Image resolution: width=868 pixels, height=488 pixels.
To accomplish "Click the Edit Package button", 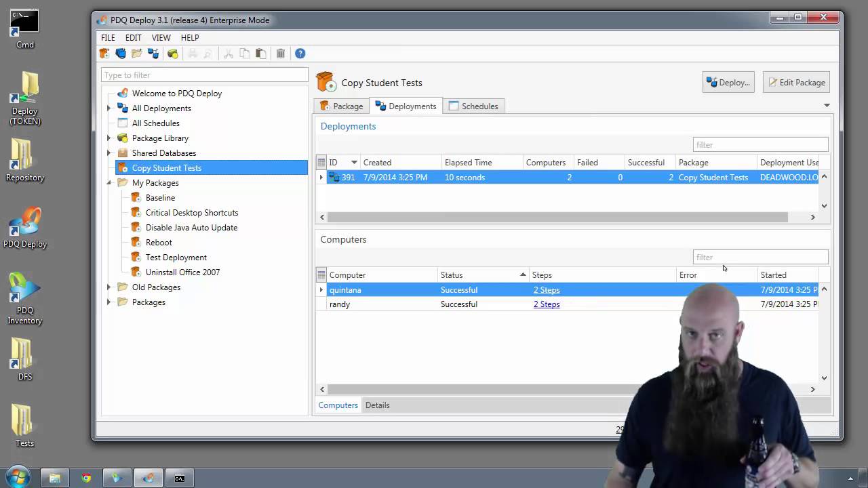I will pos(797,83).
